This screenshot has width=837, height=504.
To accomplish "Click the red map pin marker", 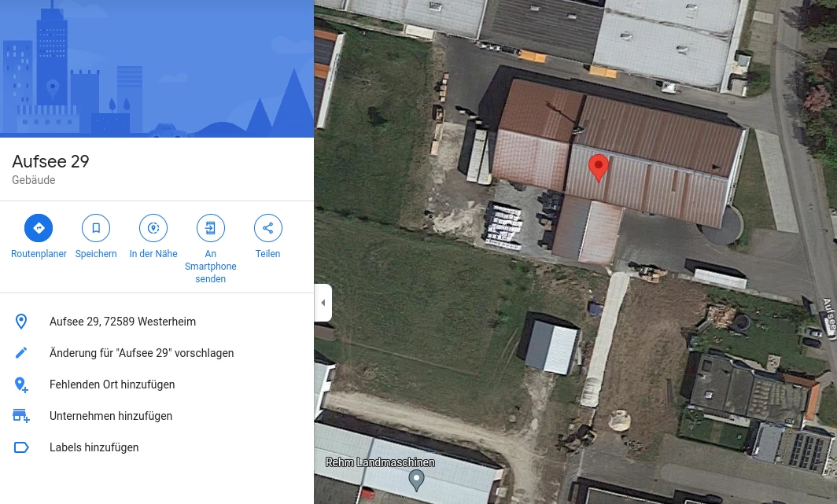I will 599,168.
